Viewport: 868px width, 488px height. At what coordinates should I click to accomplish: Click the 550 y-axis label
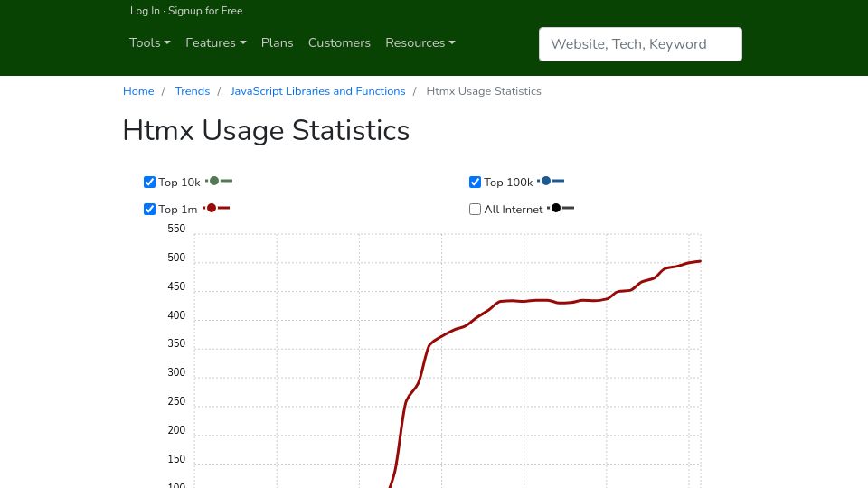pos(176,229)
